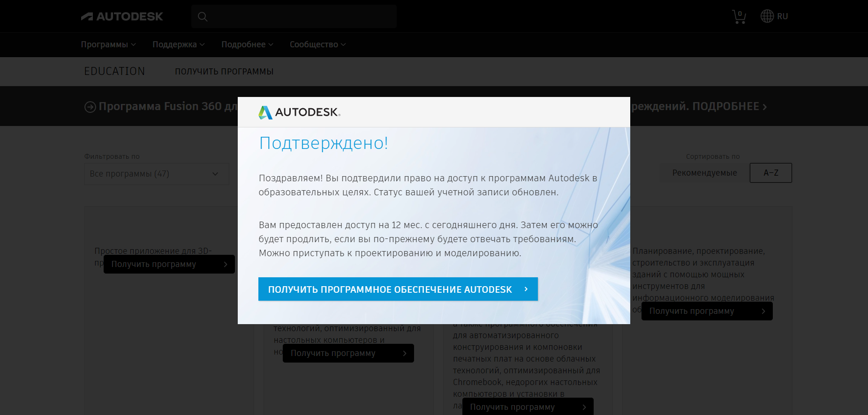Click inside the site search field
The image size is (868, 415).
click(x=294, y=16)
